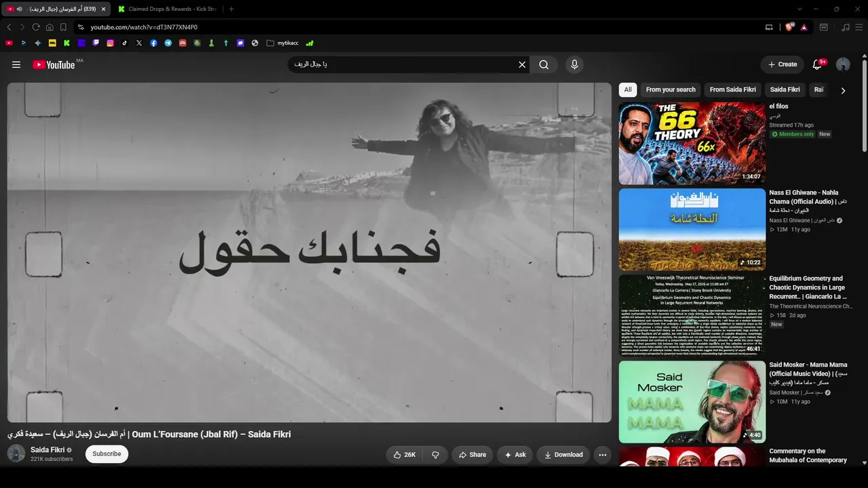Reload the current page
Viewport: 868px width, 488px height.
coord(36,27)
